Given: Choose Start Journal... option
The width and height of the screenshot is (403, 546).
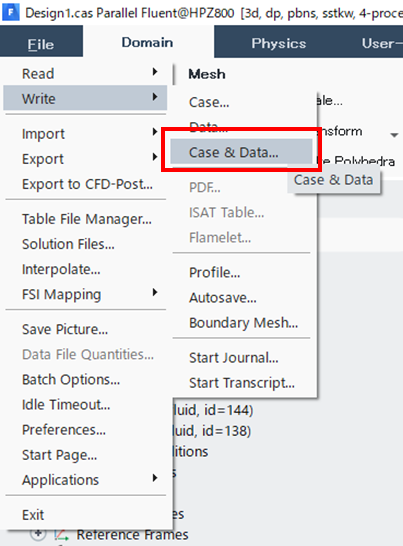Looking at the screenshot, I should (234, 358).
